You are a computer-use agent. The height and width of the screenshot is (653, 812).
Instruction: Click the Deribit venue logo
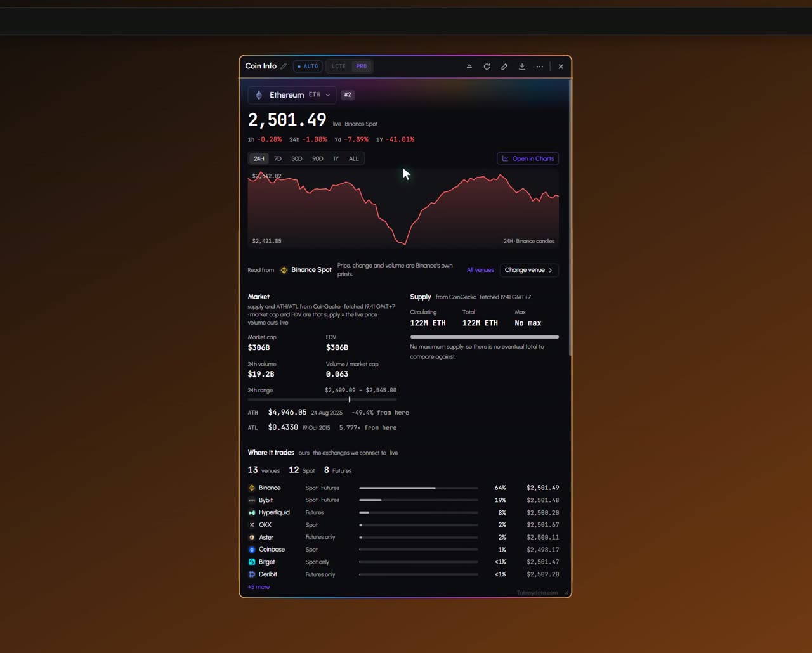(252, 574)
